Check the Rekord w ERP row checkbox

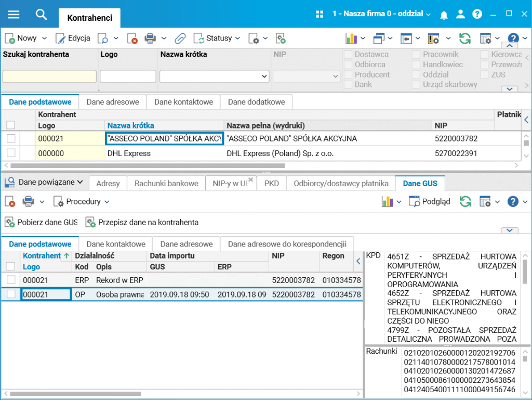point(11,280)
